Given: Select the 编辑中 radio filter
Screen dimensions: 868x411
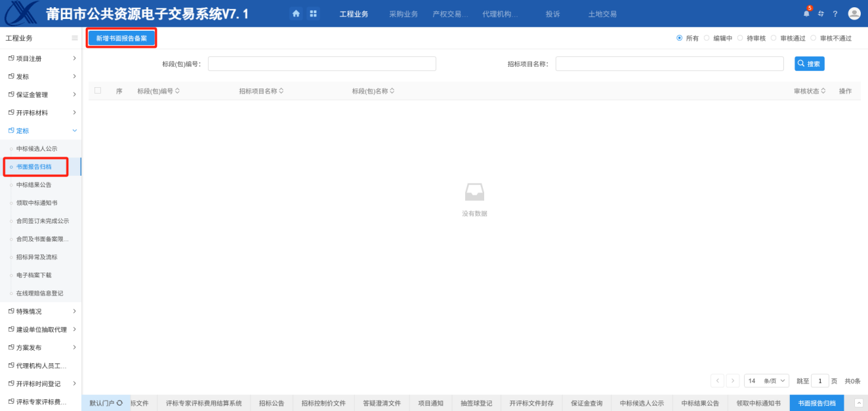Looking at the screenshot, I should click(707, 38).
